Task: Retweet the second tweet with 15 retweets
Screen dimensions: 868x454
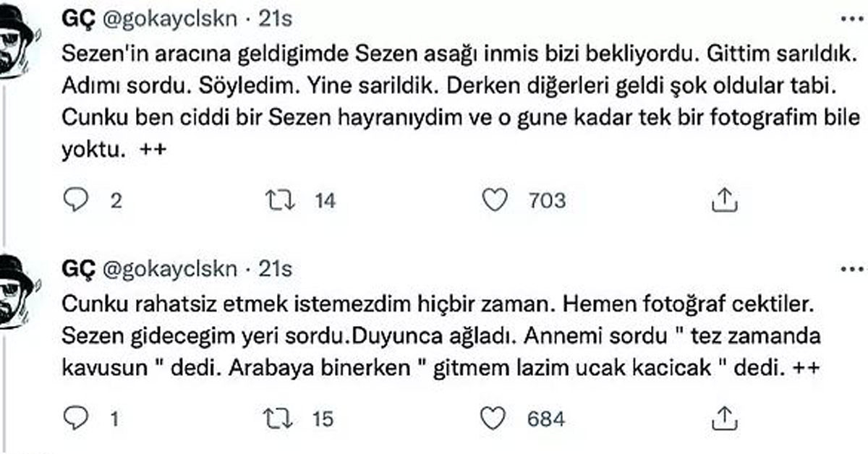Action: [280, 419]
